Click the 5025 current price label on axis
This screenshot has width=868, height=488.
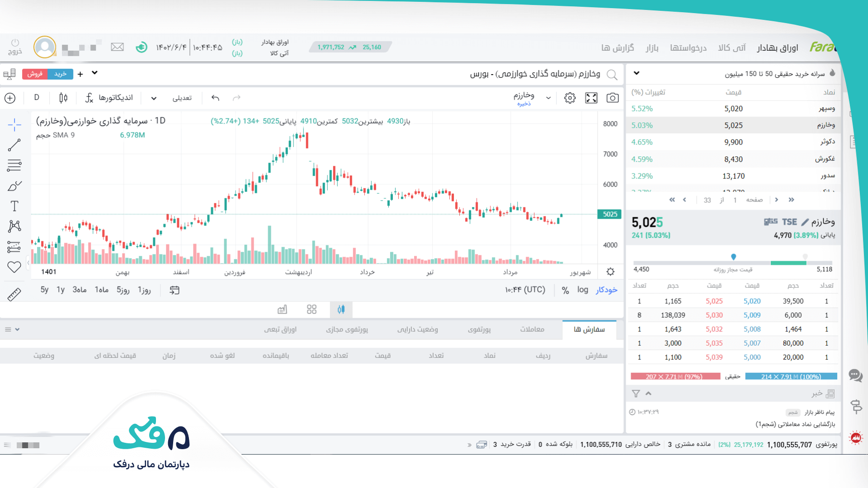[610, 214]
